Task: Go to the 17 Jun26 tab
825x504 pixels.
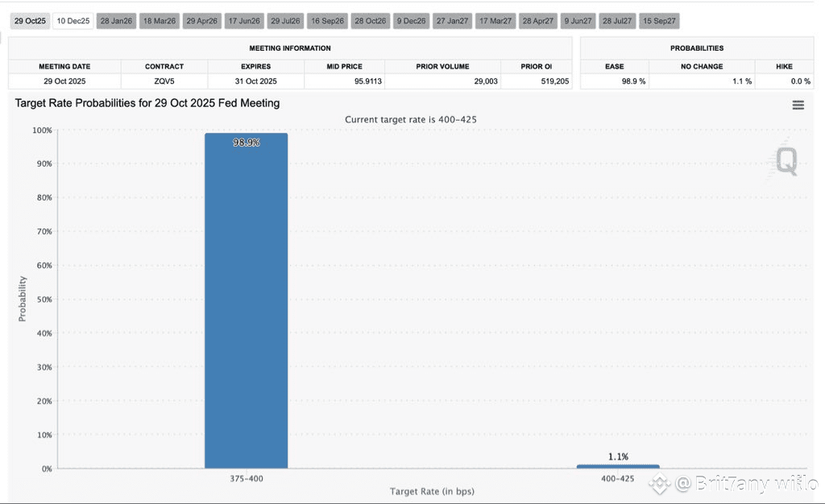Action: [244, 21]
